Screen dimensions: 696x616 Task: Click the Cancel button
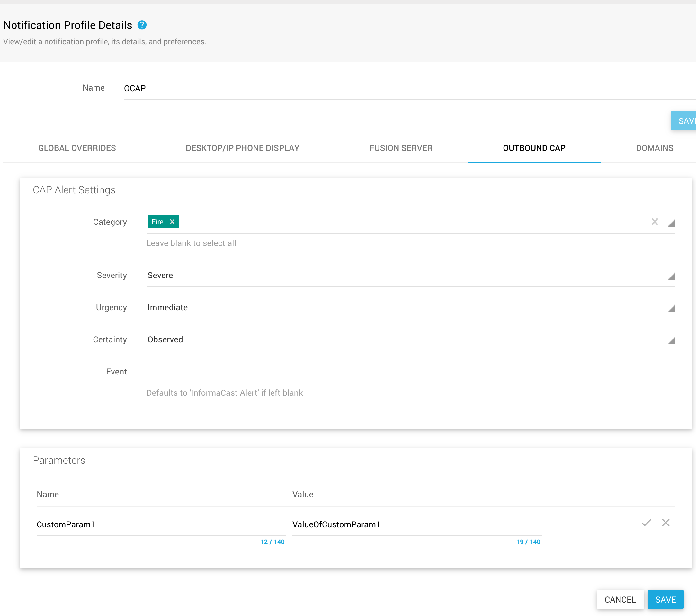tap(620, 599)
